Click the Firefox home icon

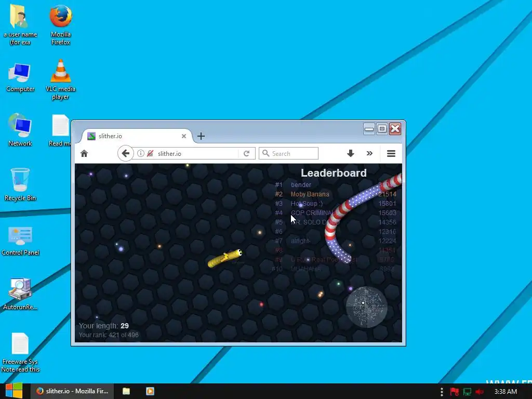[84, 154]
